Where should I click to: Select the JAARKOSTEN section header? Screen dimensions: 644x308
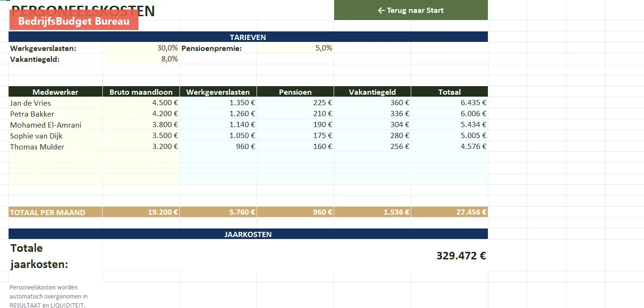[x=248, y=234]
